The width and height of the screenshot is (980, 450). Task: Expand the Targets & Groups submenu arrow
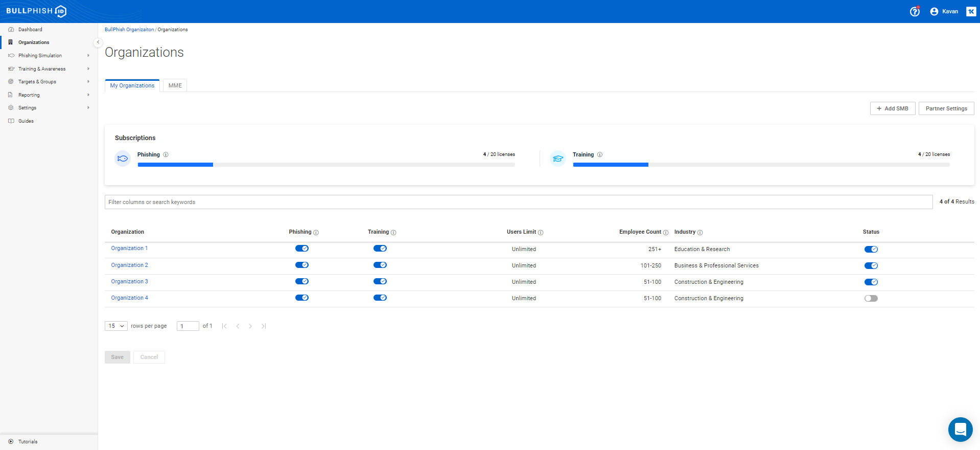(88, 82)
